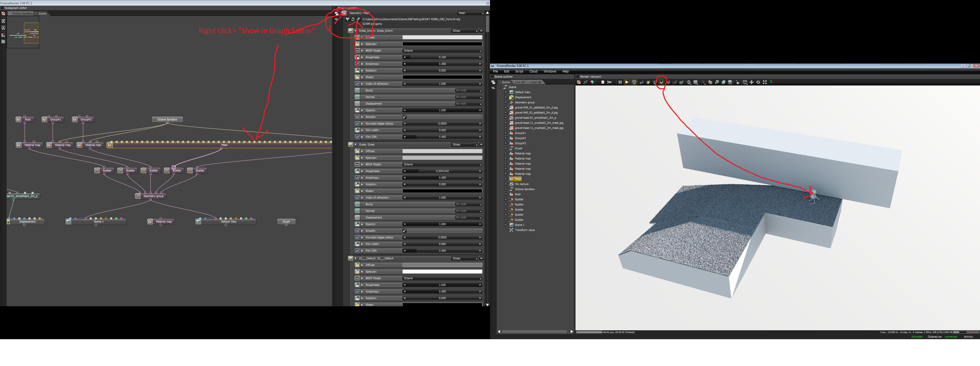Select the white balance picker tool
The height and width of the screenshot is (366, 980).
[648, 82]
